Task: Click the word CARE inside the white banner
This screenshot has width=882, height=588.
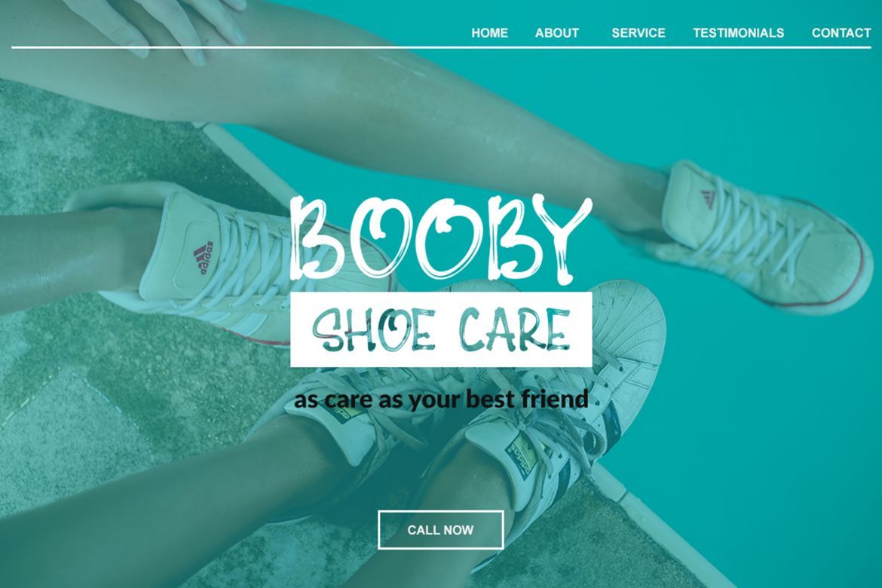Action: [x=514, y=329]
